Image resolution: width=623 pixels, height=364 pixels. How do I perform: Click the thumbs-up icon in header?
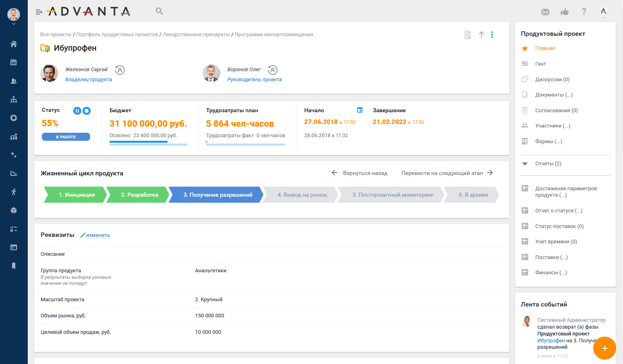tap(565, 12)
